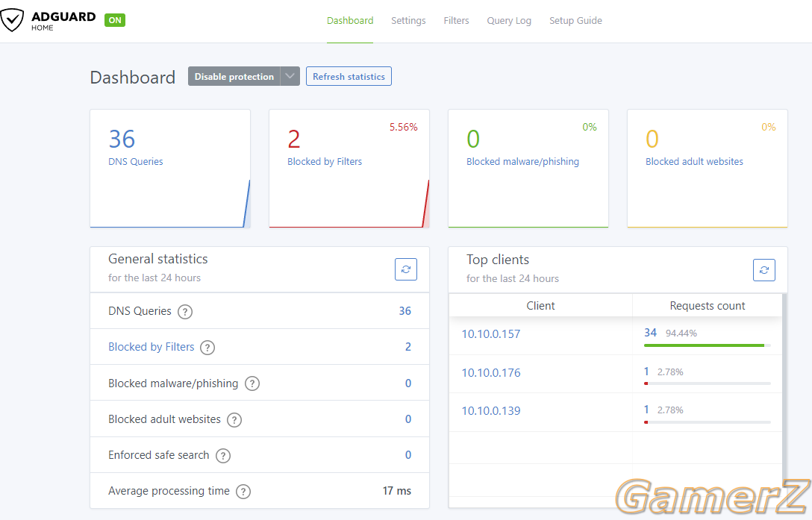The height and width of the screenshot is (520, 812).
Task: Open the Filters menu
Action: (x=456, y=21)
